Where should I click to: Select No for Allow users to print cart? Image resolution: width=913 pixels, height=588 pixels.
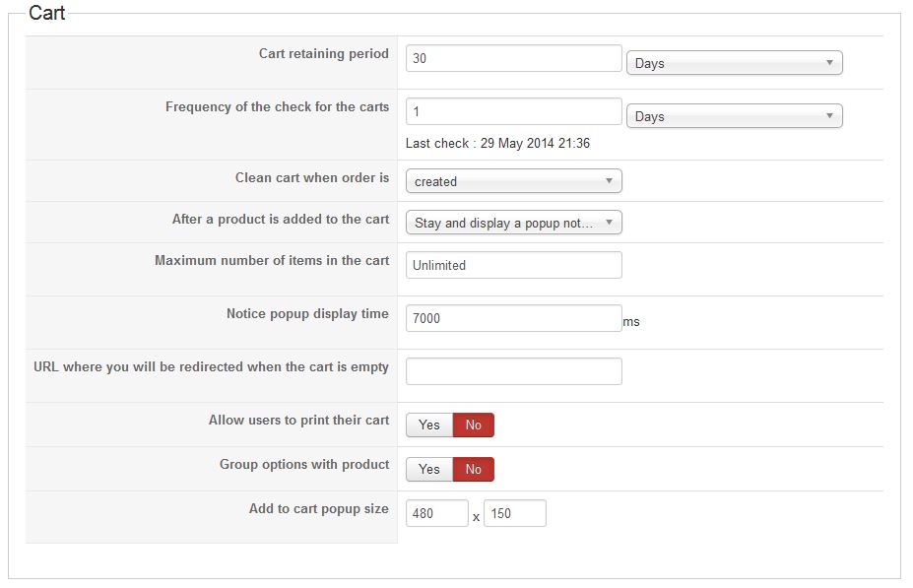pos(474,425)
